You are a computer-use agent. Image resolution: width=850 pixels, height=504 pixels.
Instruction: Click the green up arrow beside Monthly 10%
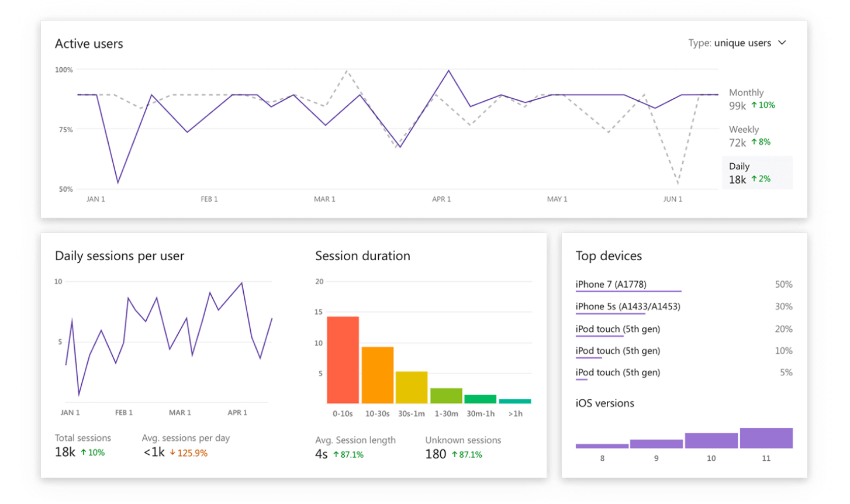click(754, 105)
